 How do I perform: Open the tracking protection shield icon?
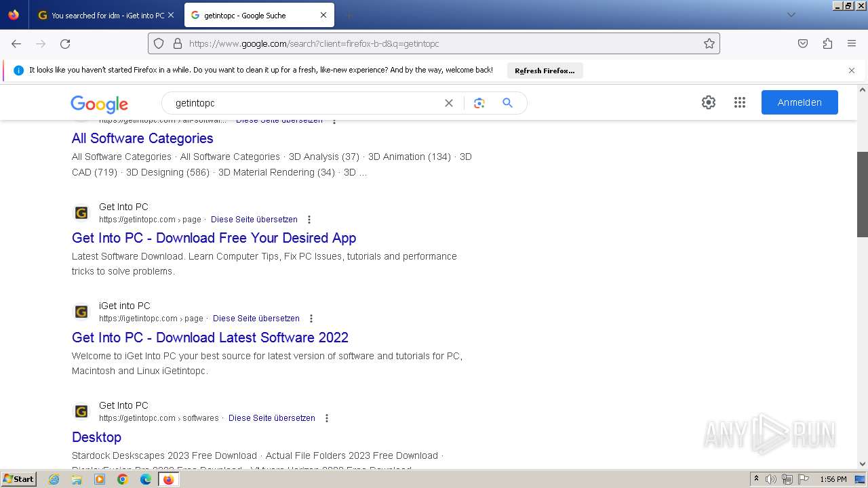coord(159,43)
